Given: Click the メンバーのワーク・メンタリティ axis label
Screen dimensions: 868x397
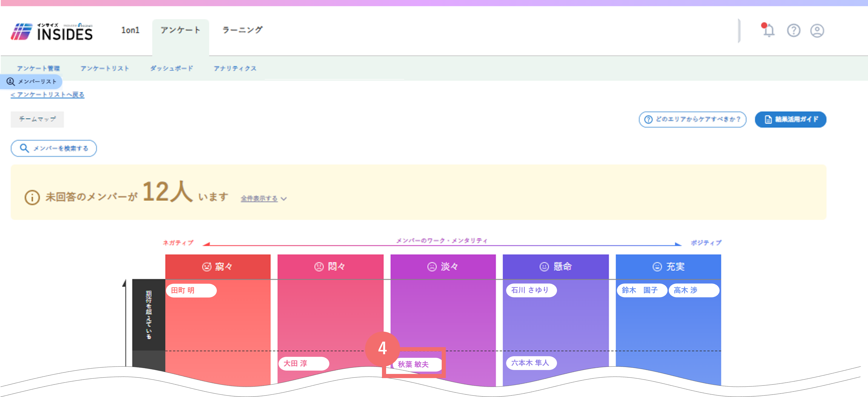Looking at the screenshot, I should (x=442, y=240).
